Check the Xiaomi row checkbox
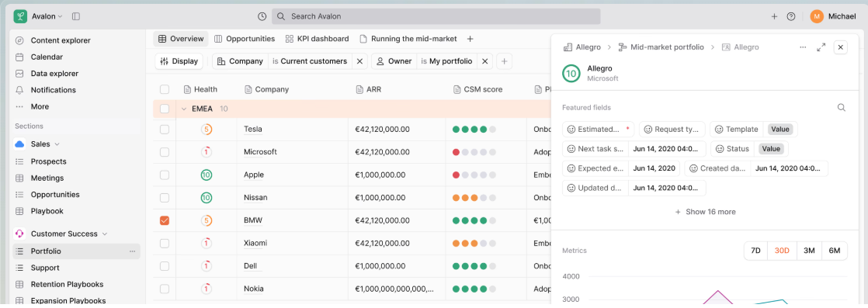This screenshot has width=868, height=308. [x=165, y=244]
